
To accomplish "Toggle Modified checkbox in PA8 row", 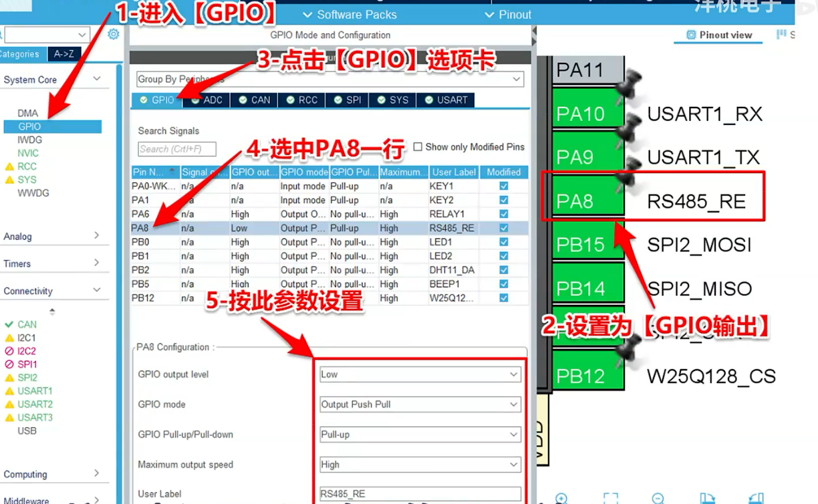I will (x=504, y=228).
